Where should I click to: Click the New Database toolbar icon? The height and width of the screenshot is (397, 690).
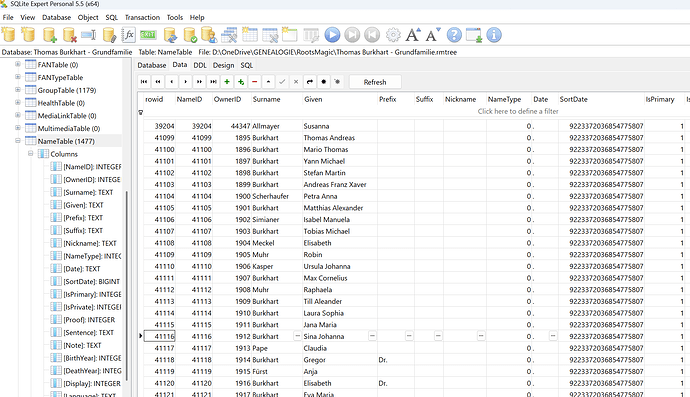(8, 35)
